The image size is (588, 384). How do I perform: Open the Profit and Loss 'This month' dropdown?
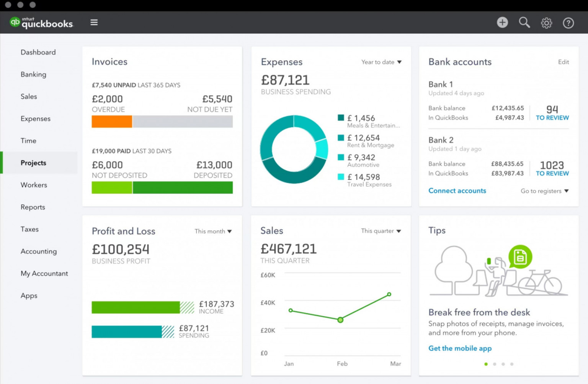(x=213, y=231)
